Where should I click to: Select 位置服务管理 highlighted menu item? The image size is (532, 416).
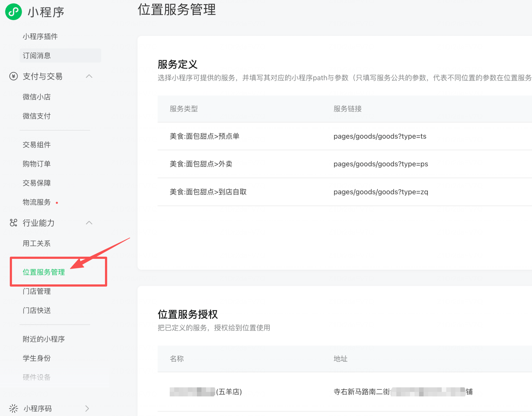tap(44, 272)
